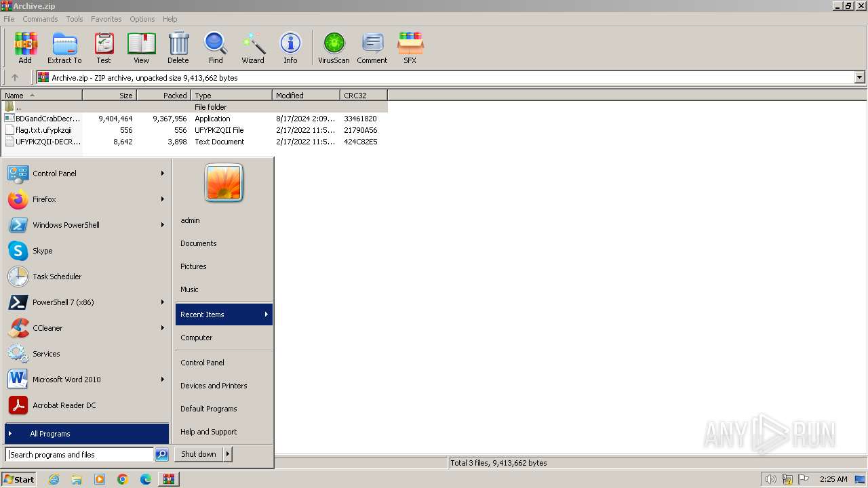Open Help and Support

[x=224, y=432]
